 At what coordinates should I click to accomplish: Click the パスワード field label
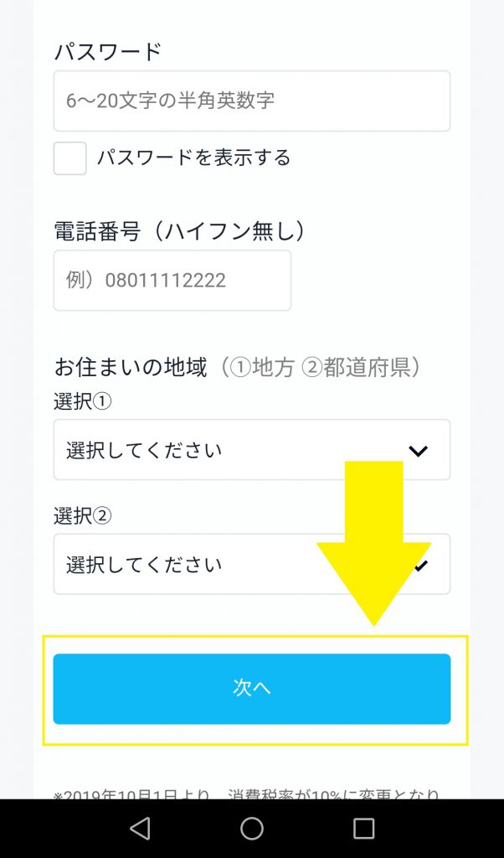point(108,51)
